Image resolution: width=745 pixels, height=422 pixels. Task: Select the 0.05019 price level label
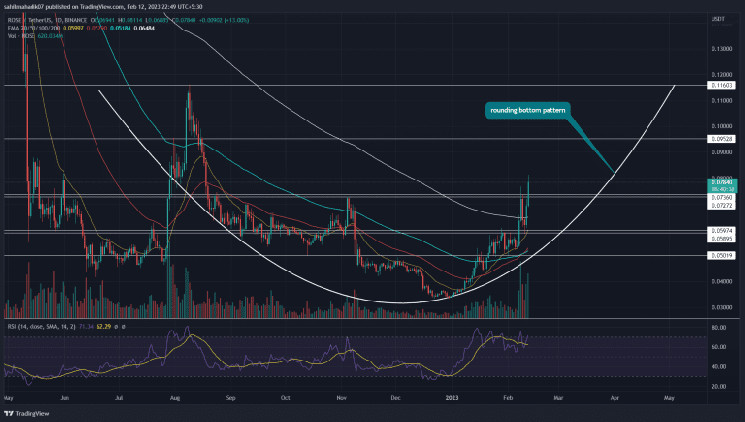pyautogui.click(x=722, y=256)
